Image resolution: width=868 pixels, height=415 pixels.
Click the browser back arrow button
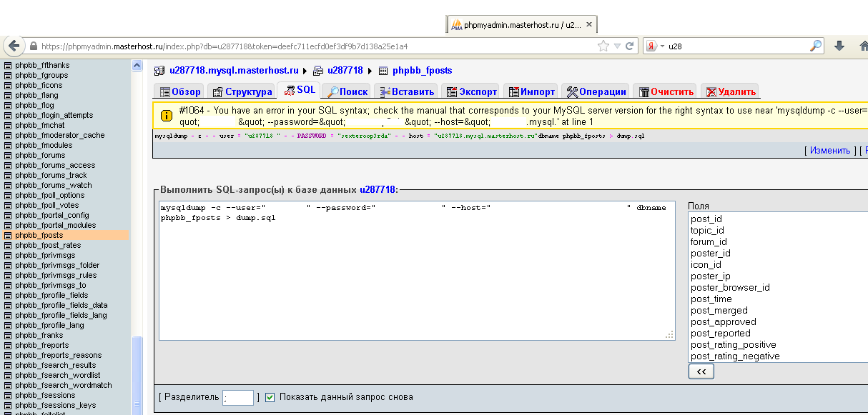click(x=13, y=46)
